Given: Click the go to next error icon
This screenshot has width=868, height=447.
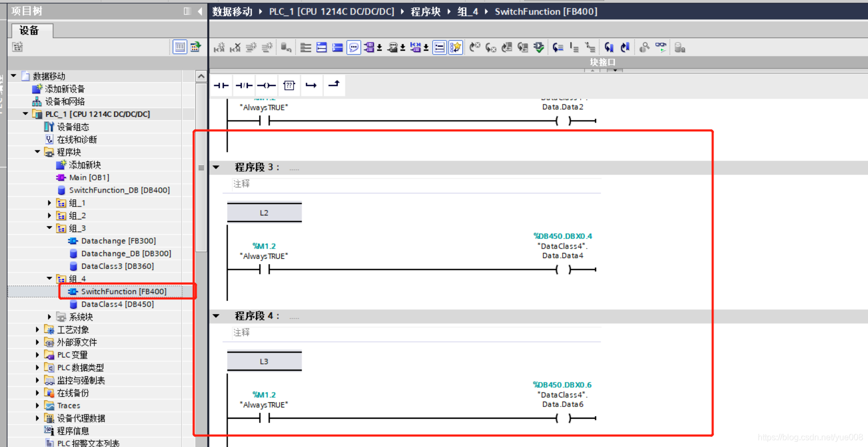Looking at the screenshot, I should click(x=491, y=48).
